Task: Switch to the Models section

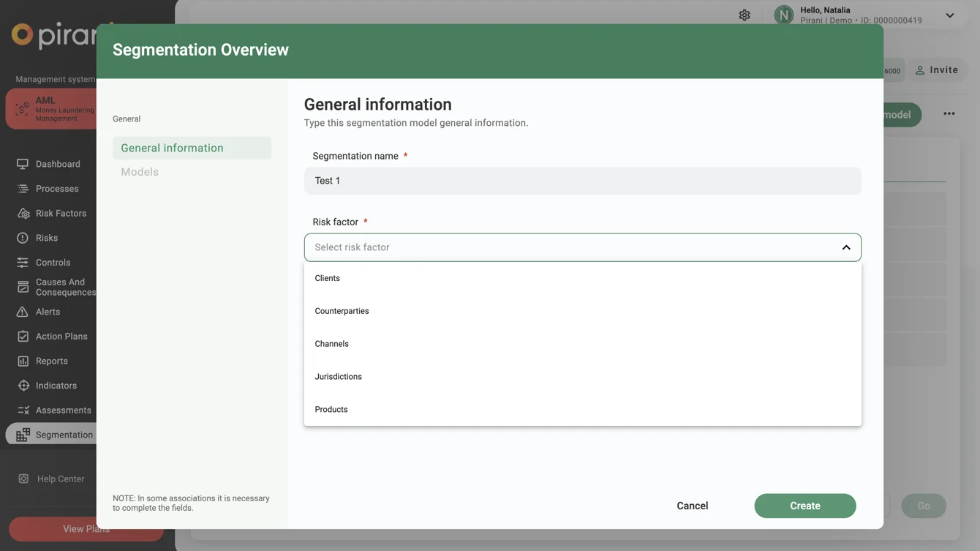Action: pyautogui.click(x=140, y=172)
